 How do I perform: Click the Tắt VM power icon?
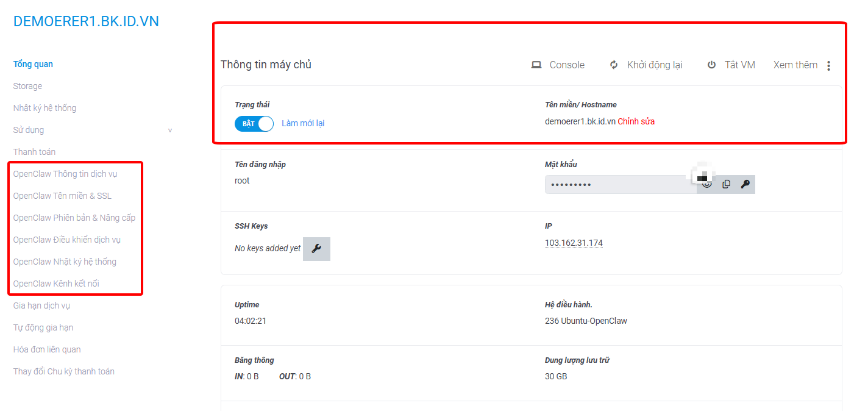tap(711, 65)
